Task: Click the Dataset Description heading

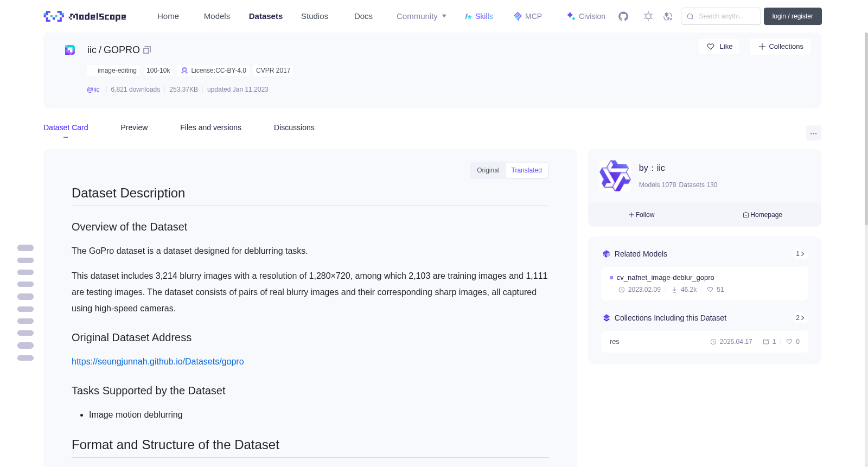Action: (129, 193)
